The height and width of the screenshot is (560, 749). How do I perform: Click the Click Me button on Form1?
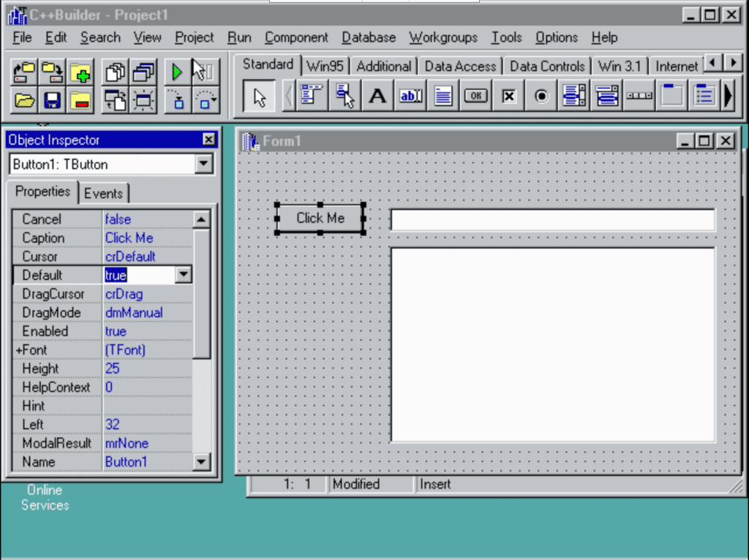click(320, 218)
